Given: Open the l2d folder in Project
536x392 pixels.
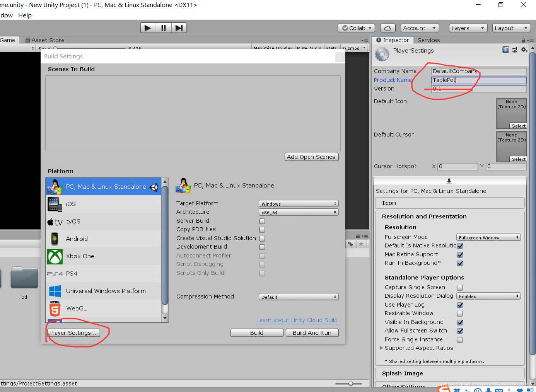Looking at the screenshot, I should tap(24, 283).
